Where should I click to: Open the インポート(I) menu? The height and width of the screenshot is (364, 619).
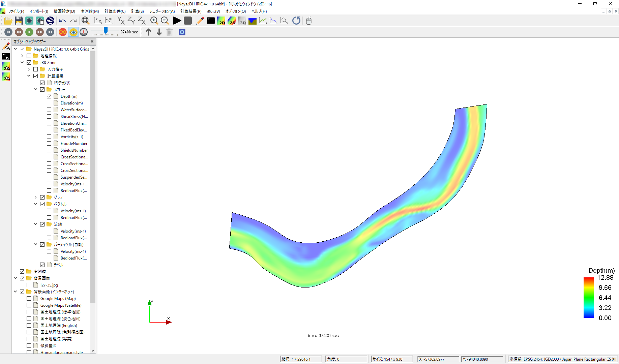(39, 11)
